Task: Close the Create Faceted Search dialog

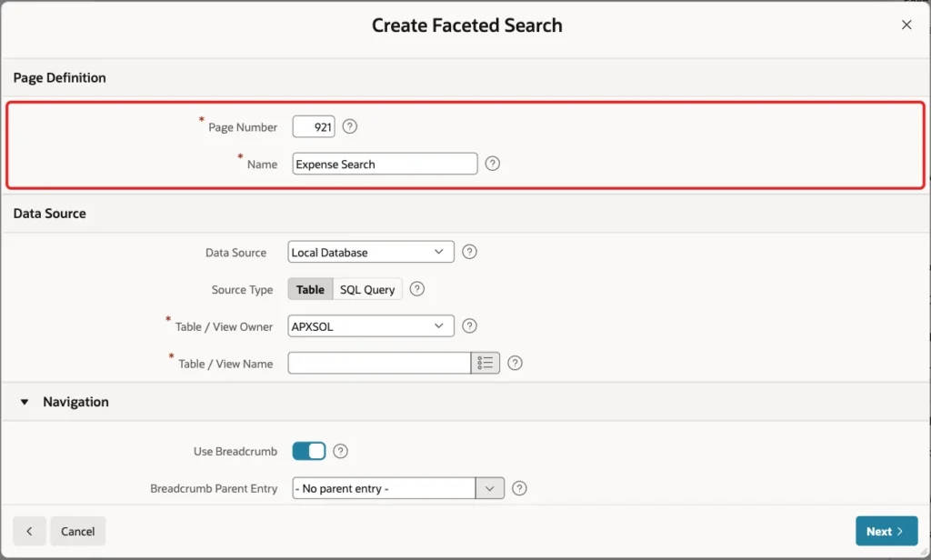Action: coord(906,25)
